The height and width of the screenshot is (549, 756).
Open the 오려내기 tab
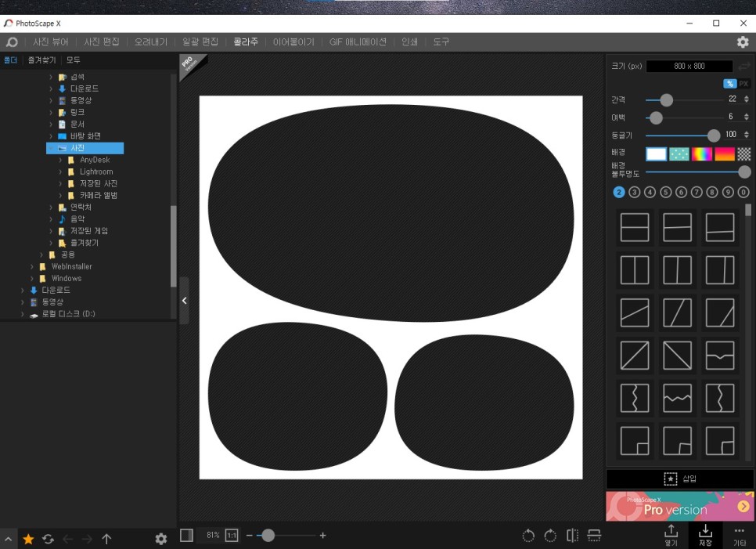(x=151, y=42)
